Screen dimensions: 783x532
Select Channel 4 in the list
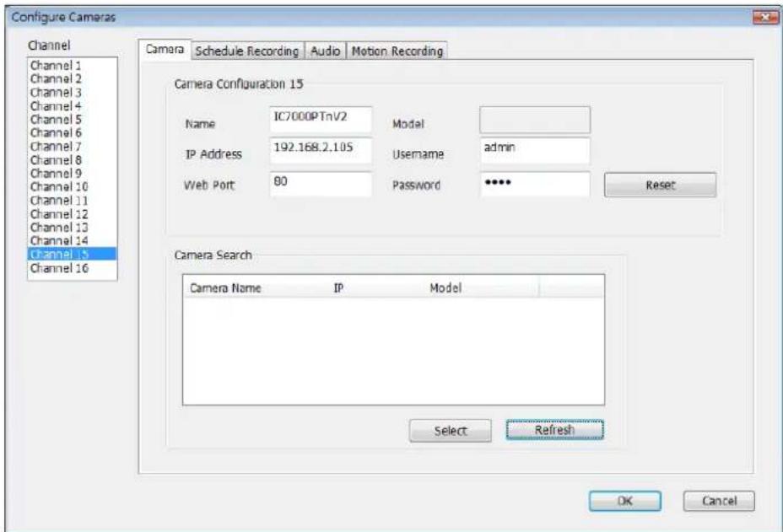[x=72, y=105]
